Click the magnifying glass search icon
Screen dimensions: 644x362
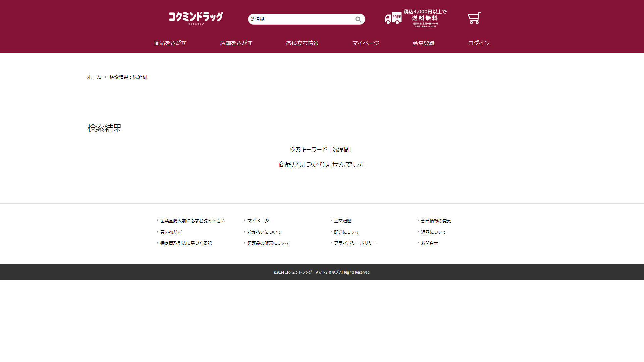pos(358,19)
